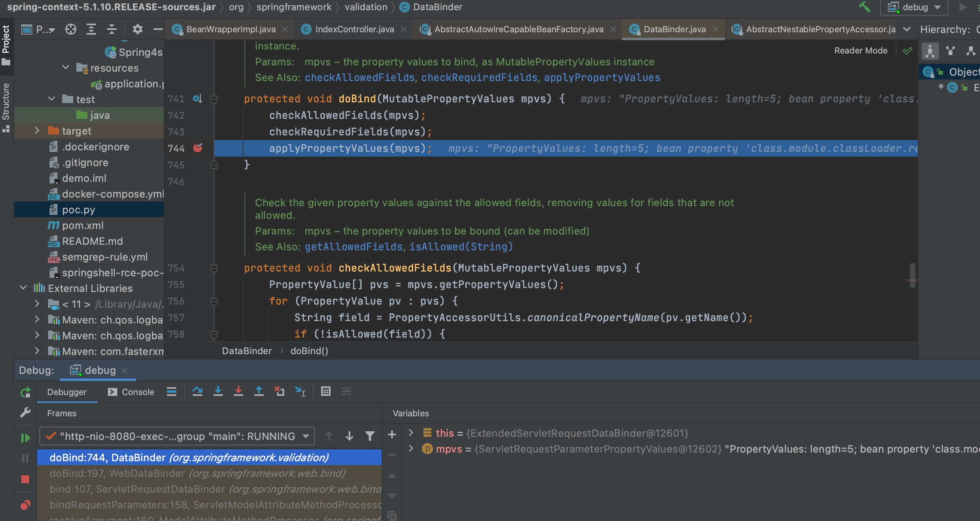Click the editor vertical scrollbar thumb
Screen dimensions: 980x521
912,275
